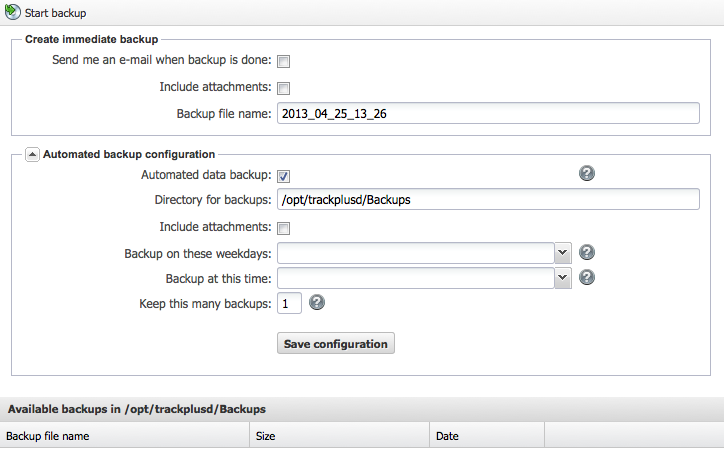The width and height of the screenshot is (724, 463).
Task: Check Include attachments in Automated backup configuration
Action: [x=284, y=228]
